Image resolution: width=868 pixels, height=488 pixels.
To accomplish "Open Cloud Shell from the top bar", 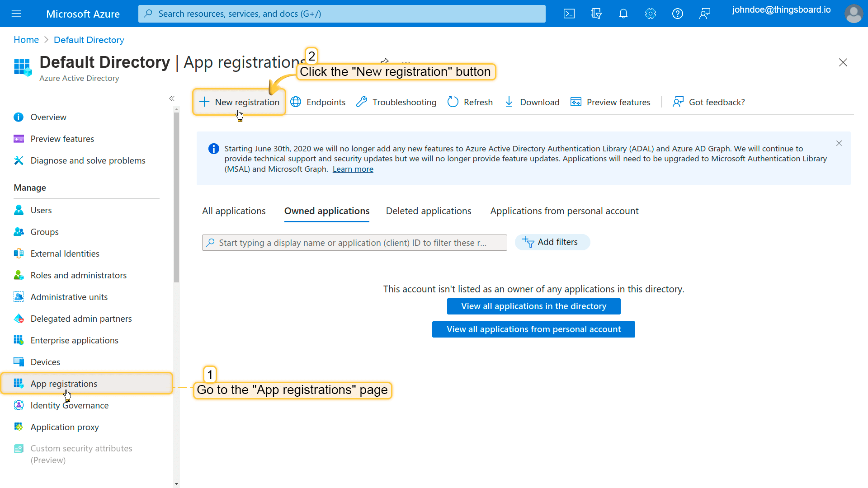I will coord(569,14).
